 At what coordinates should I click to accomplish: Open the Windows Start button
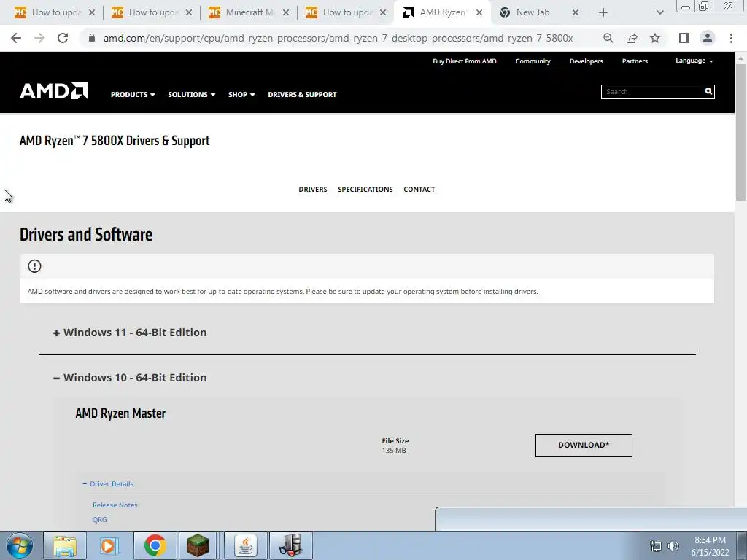click(x=20, y=545)
